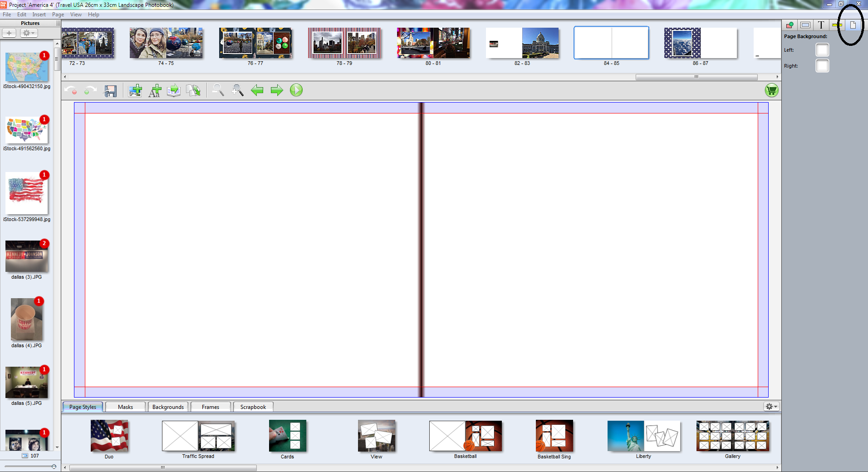This screenshot has width=868, height=472.
Task: Switch to the Page Styles tab
Action: point(83,407)
